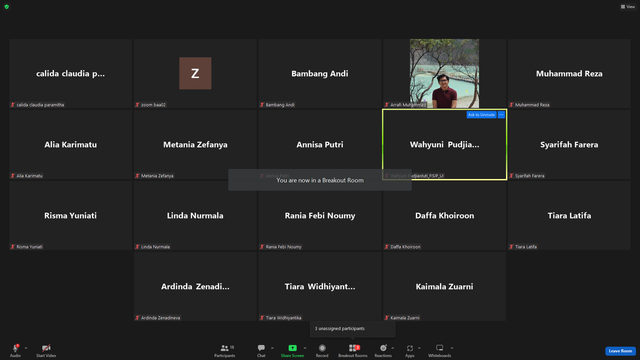
Task: Expand the chat options arrow
Action: 272,348
